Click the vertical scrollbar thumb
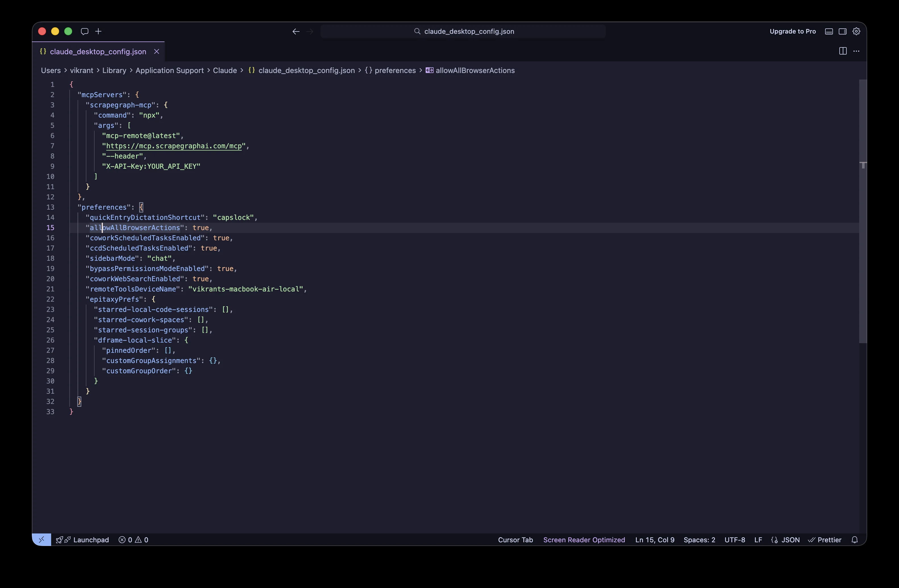The width and height of the screenshot is (899, 588). tap(863, 212)
